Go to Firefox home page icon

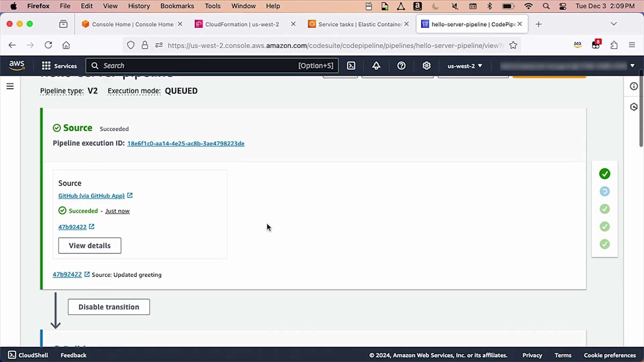coord(66,45)
